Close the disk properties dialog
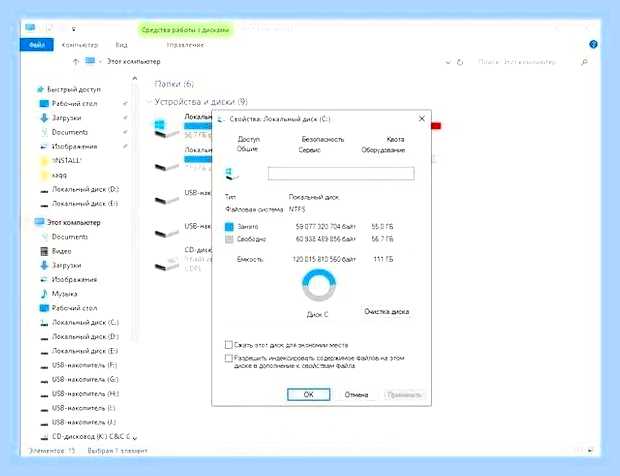 click(422, 118)
